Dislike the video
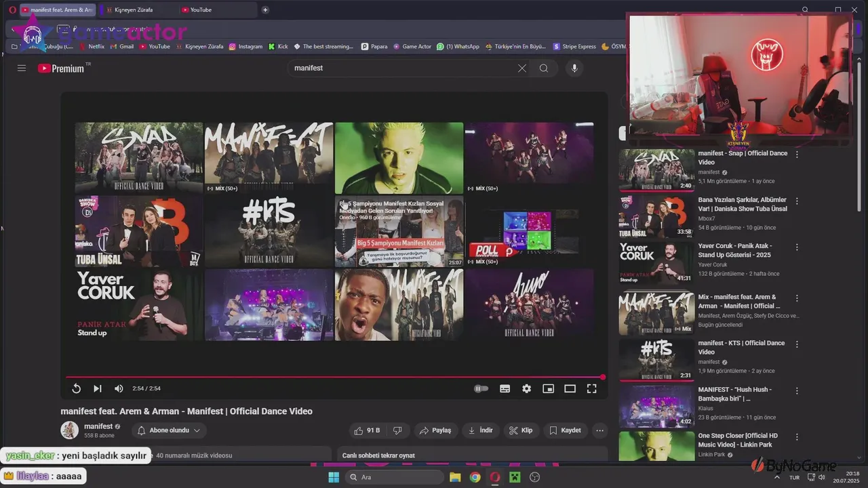This screenshot has height=488, width=868. coord(398,430)
